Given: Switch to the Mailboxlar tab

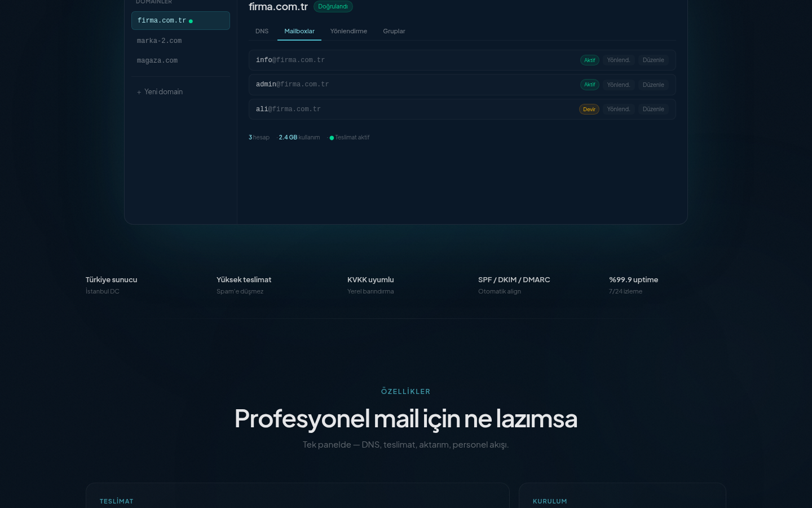Looking at the screenshot, I should 299,31.
